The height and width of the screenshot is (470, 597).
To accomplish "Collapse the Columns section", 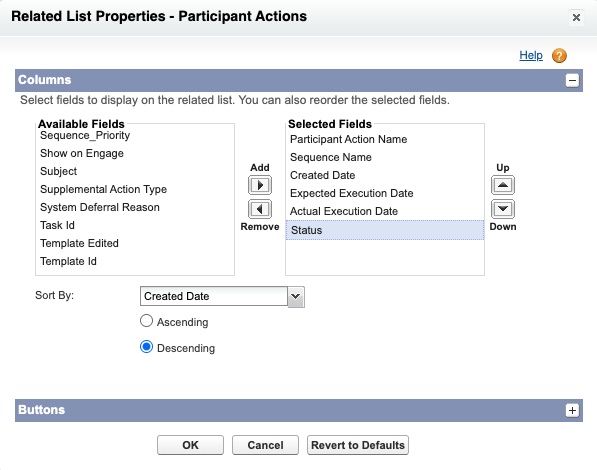I will click(572, 80).
